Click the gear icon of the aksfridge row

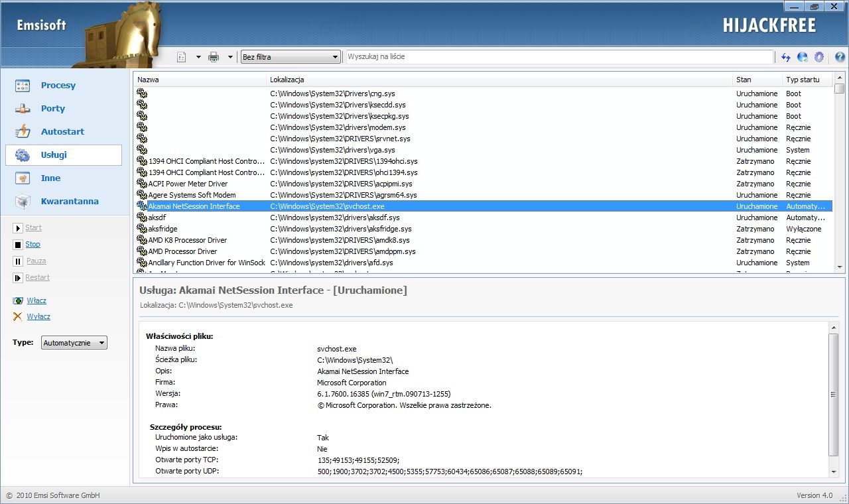(x=142, y=229)
